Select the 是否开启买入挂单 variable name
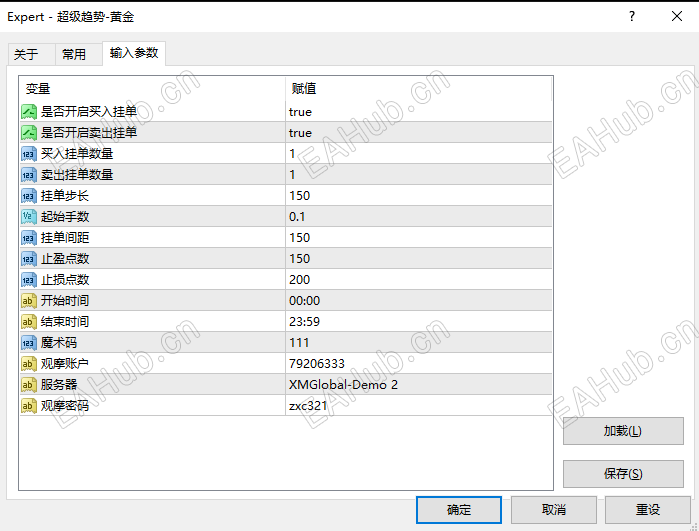The width and height of the screenshot is (699, 531). point(89,111)
